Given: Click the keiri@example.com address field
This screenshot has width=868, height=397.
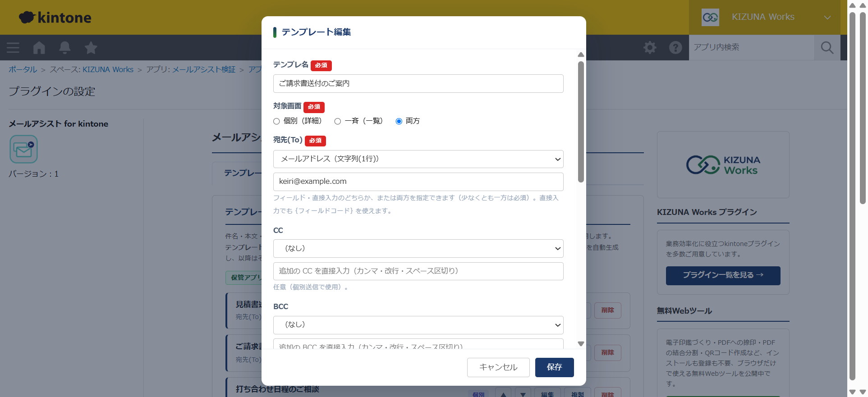Looking at the screenshot, I should tap(418, 182).
